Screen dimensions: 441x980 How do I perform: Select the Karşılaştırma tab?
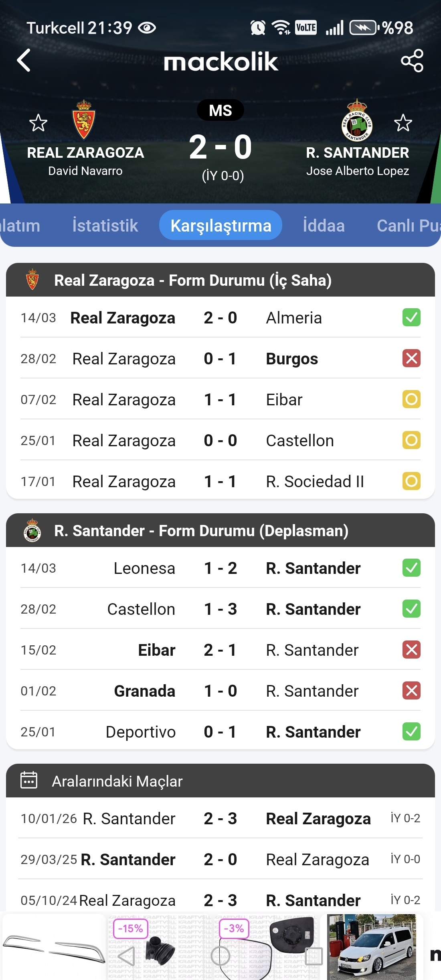coord(220,226)
